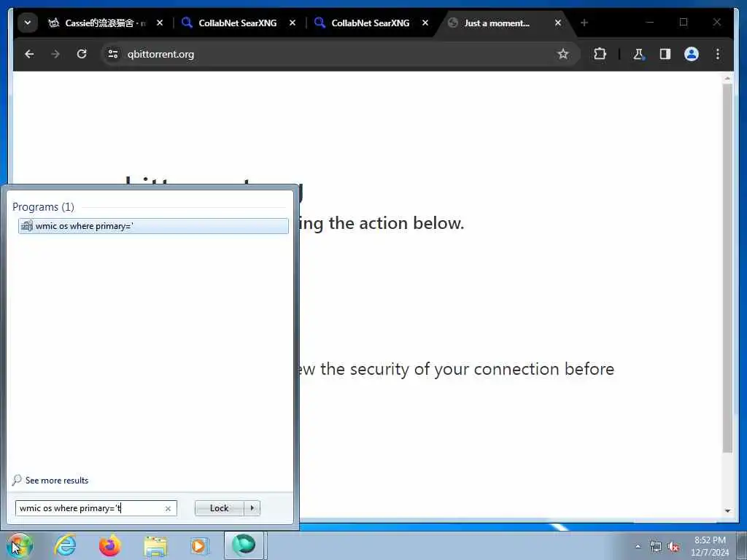Viewport: 747px width, 560px height.
Task: Open the tab search dropdown arrow
Action: tap(28, 23)
